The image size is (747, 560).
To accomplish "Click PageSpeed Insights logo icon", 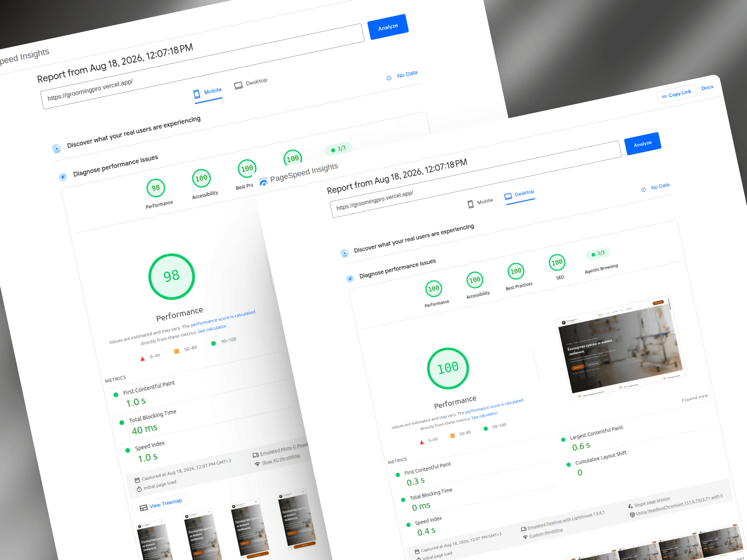I will pos(263,181).
